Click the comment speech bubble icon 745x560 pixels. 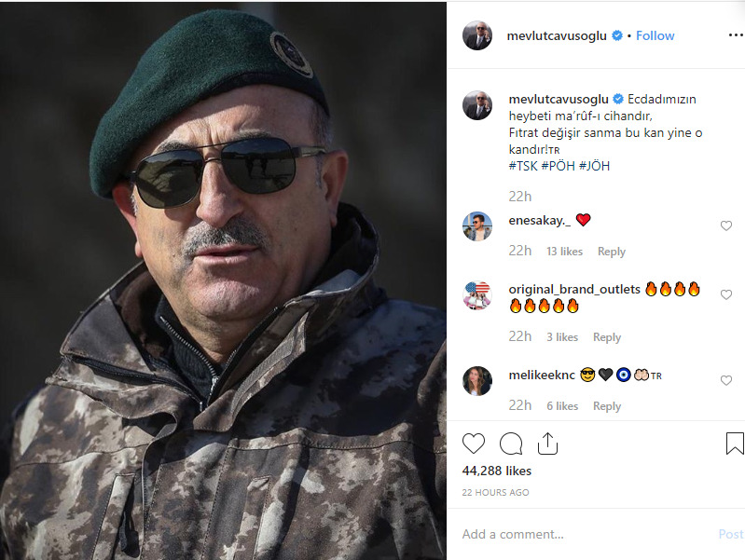(511, 444)
